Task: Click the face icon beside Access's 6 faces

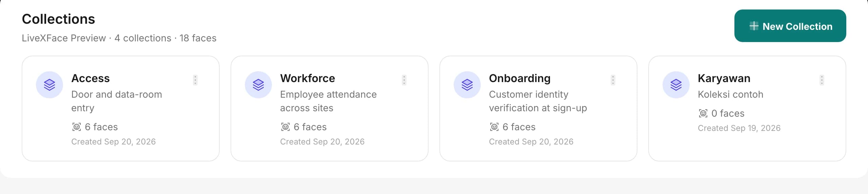Action: 77,127
